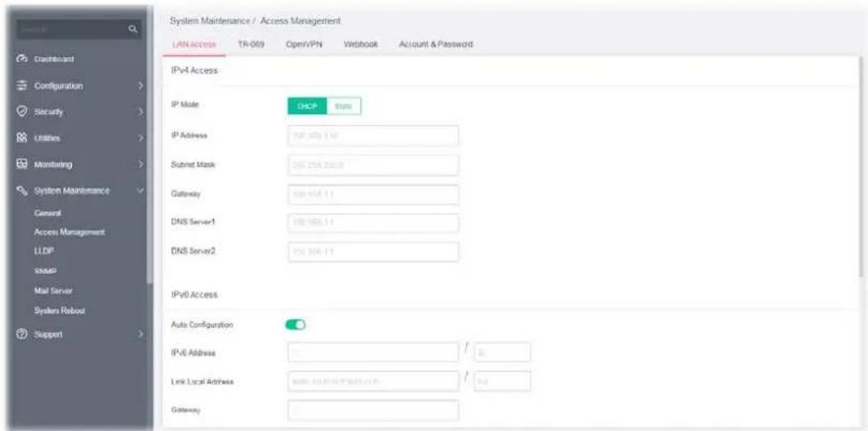Screen dimensions: 868x431
Task: Expand the Utilities menu chevron
Action: click(x=141, y=138)
